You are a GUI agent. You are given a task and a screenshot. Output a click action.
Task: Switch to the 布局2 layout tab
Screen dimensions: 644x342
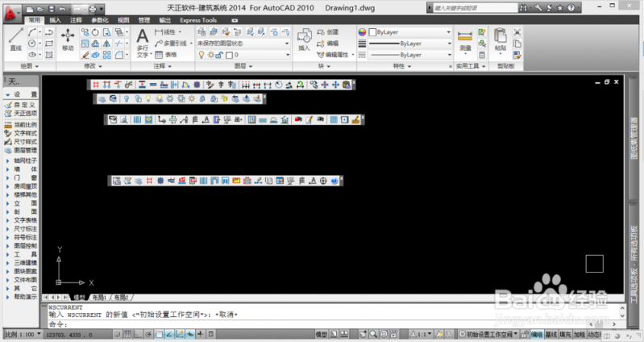tap(121, 297)
